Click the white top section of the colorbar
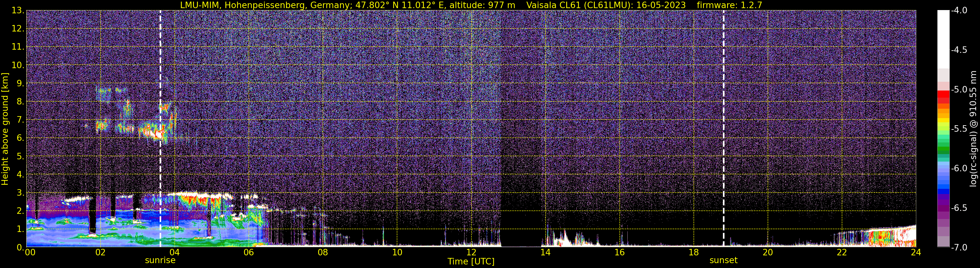This screenshot has width=980, height=268. click(943, 40)
